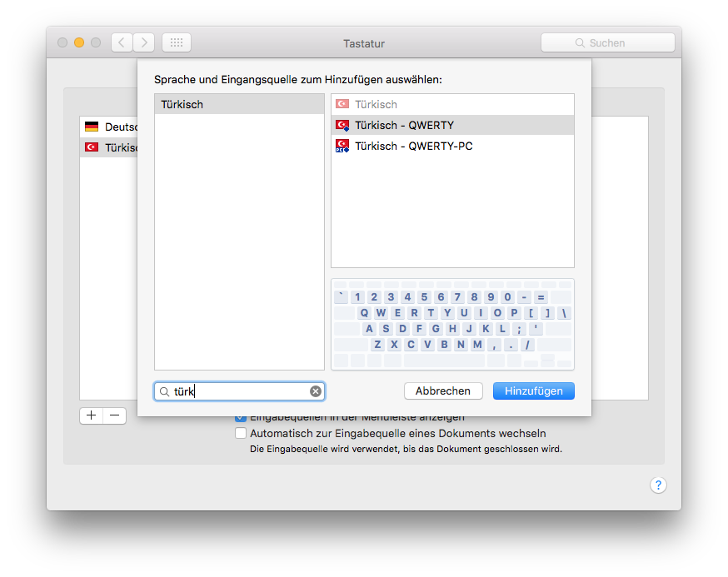Screen dimensions: 728x577
Task: Clear the türk search field text
Action: 316,391
